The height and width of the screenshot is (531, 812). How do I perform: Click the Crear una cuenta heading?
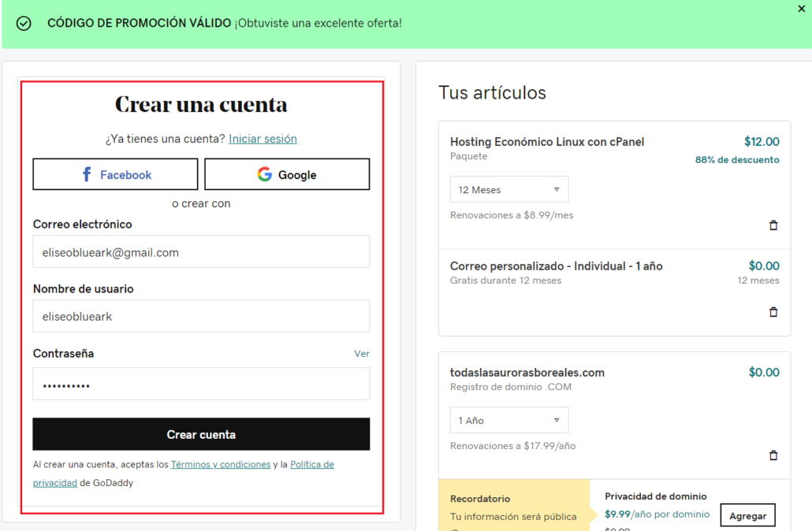(201, 104)
